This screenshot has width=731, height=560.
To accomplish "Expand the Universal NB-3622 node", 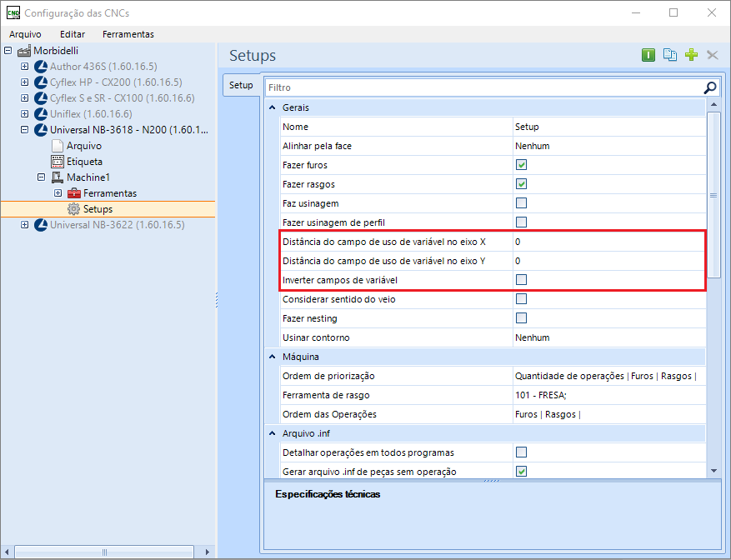I will 25,225.
